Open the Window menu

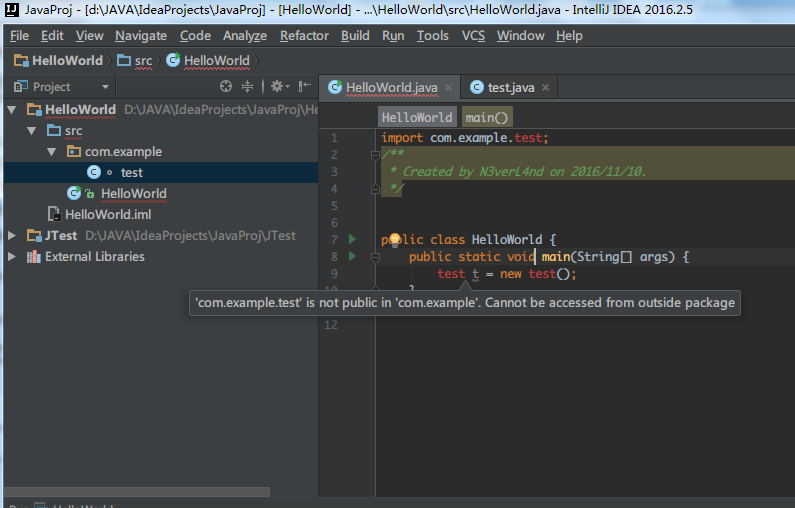520,35
